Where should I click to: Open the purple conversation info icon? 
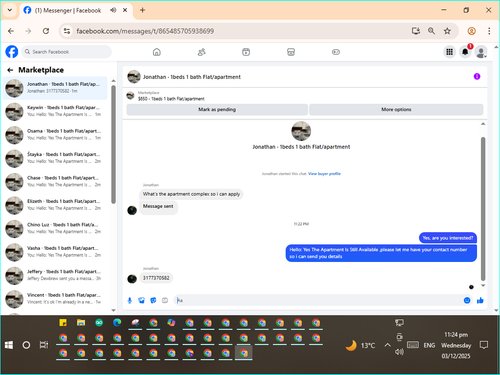pos(477,77)
